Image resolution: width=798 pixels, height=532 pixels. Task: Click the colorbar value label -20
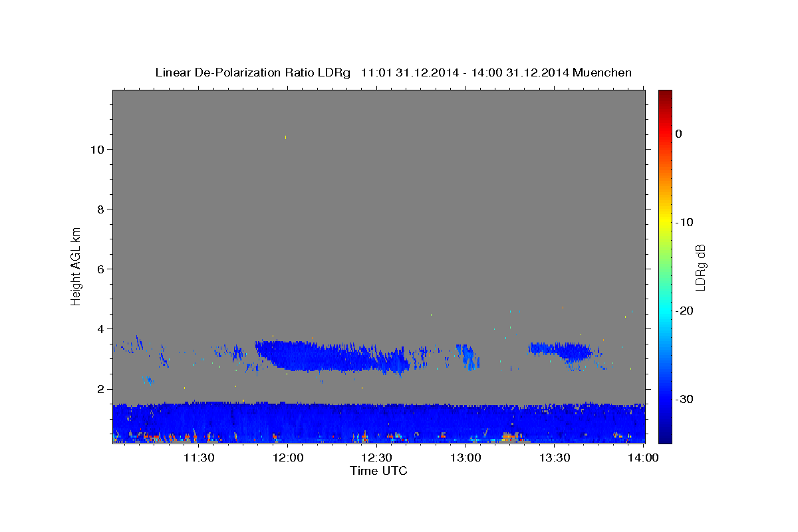[x=684, y=311]
